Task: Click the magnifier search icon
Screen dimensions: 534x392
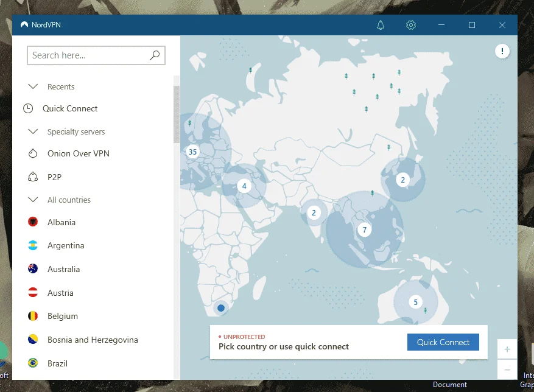Action: [155, 55]
